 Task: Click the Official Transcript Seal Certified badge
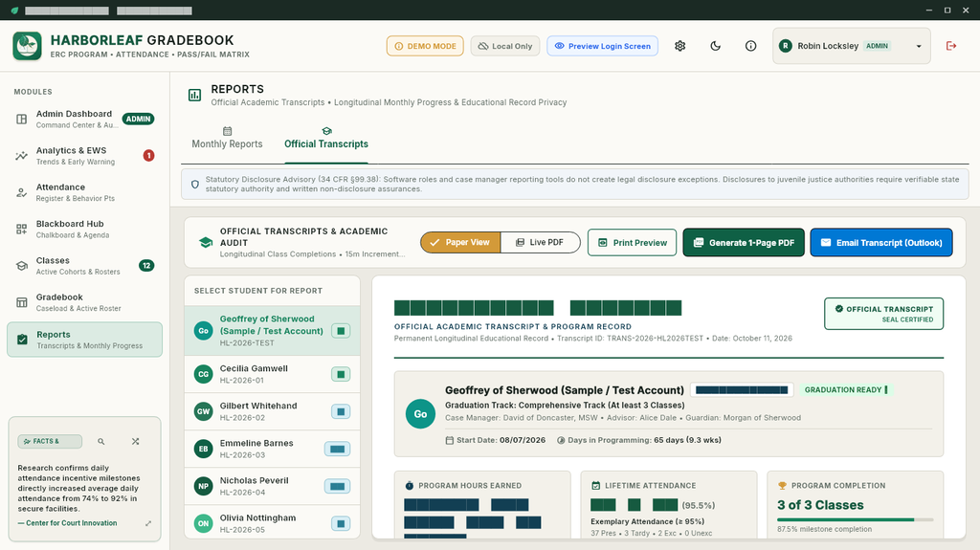(883, 314)
